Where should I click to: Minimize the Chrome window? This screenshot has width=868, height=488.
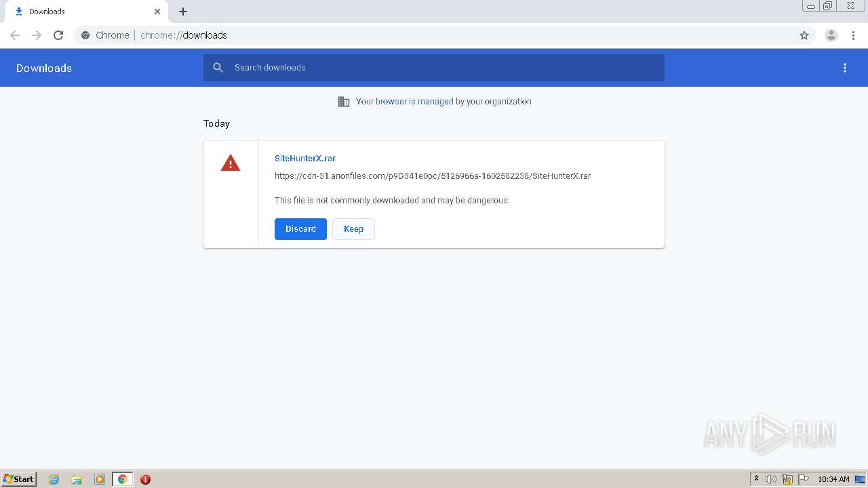click(x=811, y=6)
